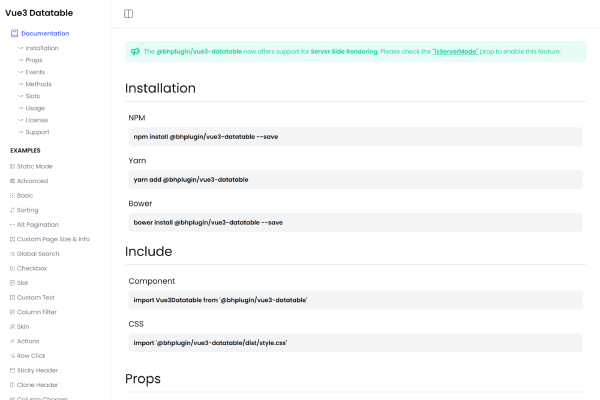Toggle the sidebar panel icon

pos(129,14)
